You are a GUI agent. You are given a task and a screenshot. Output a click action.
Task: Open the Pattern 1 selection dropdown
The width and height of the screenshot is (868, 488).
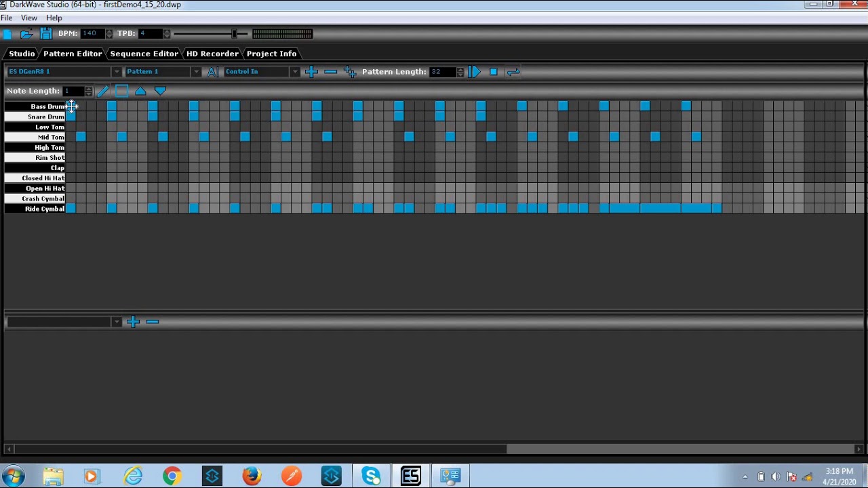point(196,71)
